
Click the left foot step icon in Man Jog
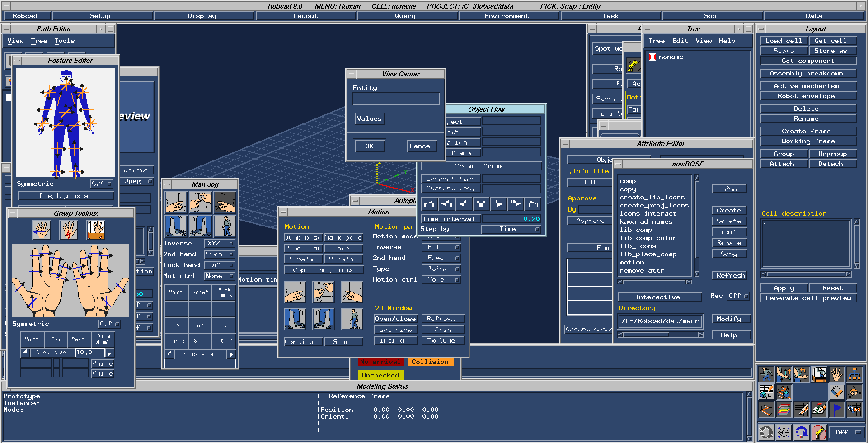point(176,226)
